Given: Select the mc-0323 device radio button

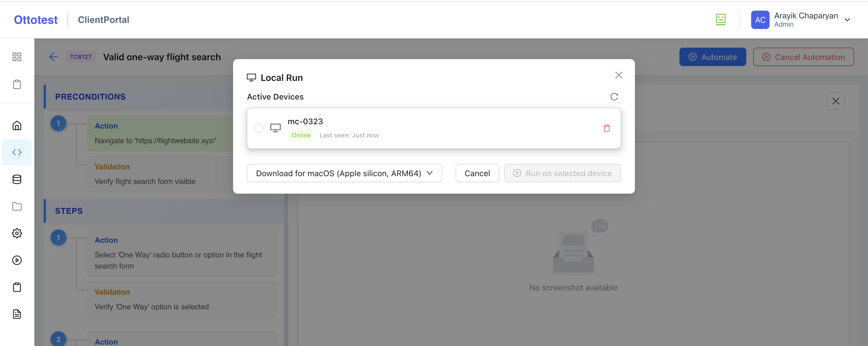Looking at the screenshot, I should click(x=259, y=128).
